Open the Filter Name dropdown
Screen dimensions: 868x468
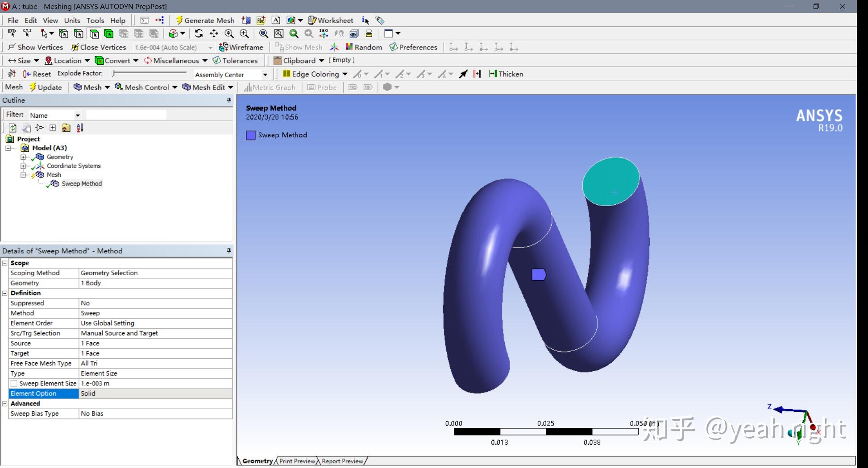[78, 116]
